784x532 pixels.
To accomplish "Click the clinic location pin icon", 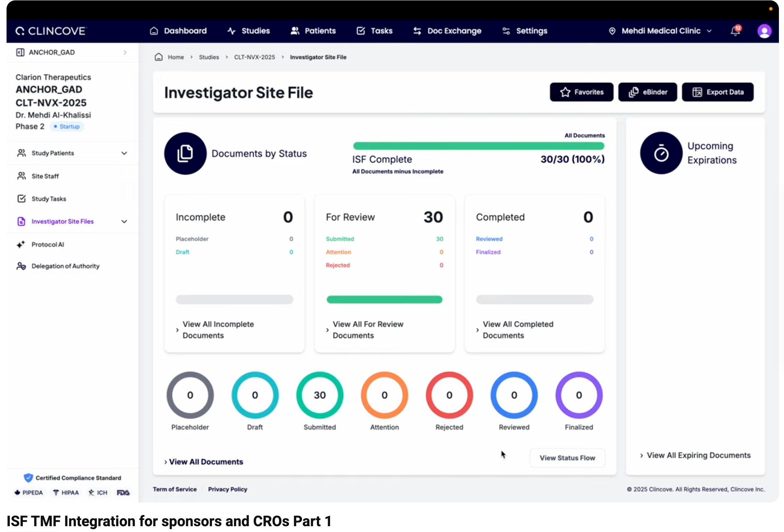I will coord(612,31).
